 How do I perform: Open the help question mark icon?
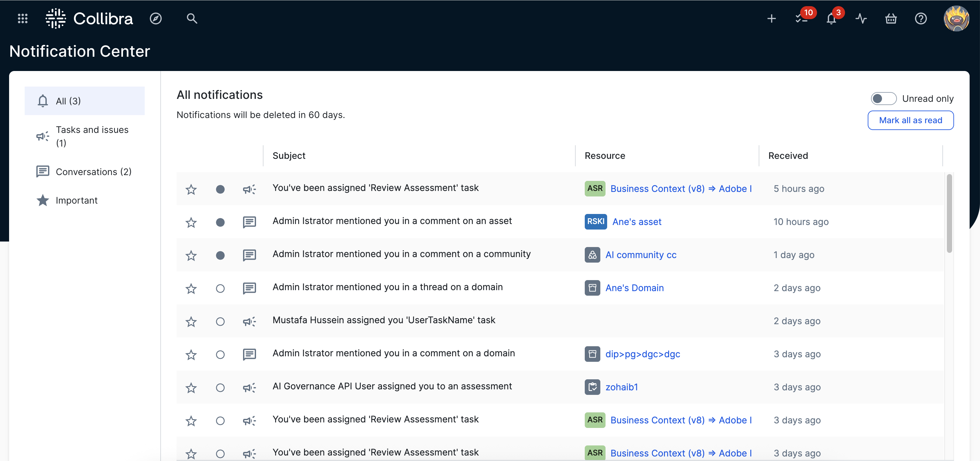point(921,18)
